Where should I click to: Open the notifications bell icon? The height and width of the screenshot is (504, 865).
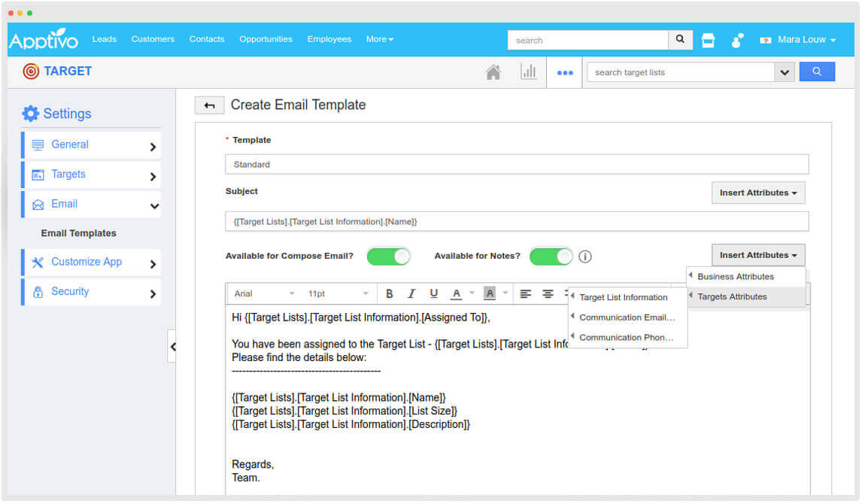point(736,40)
